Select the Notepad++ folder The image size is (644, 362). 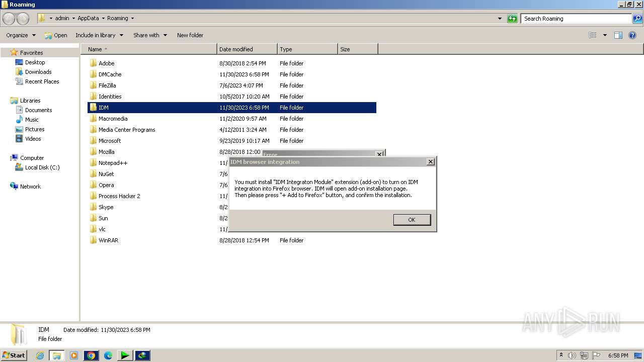(113, 163)
